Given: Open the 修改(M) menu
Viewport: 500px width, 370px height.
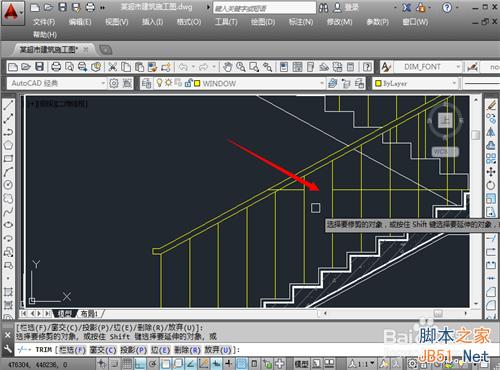Looking at the screenshot, I should [x=339, y=22].
